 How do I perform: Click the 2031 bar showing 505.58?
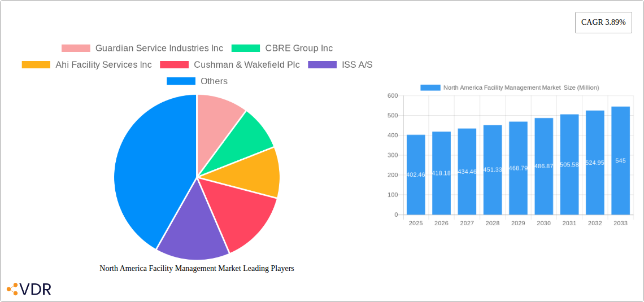point(569,164)
